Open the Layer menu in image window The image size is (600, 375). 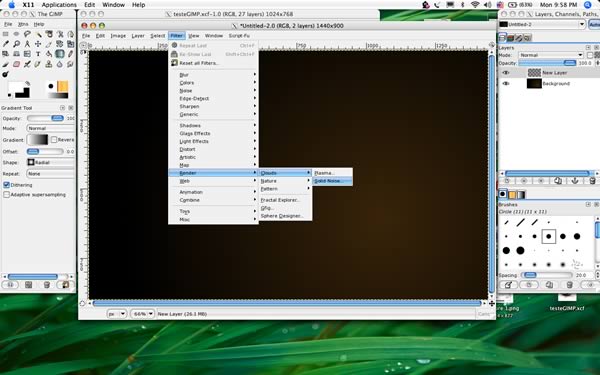(138, 36)
